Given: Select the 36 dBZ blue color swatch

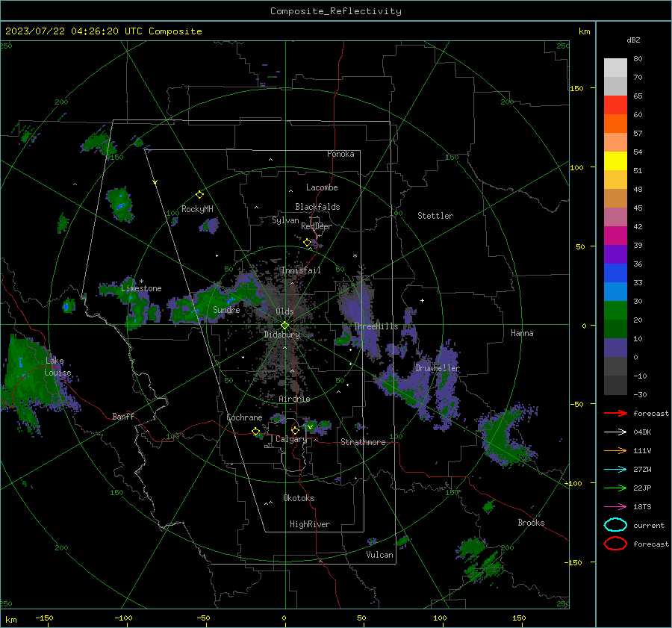Looking at the screenshot, I should [615, 273].
